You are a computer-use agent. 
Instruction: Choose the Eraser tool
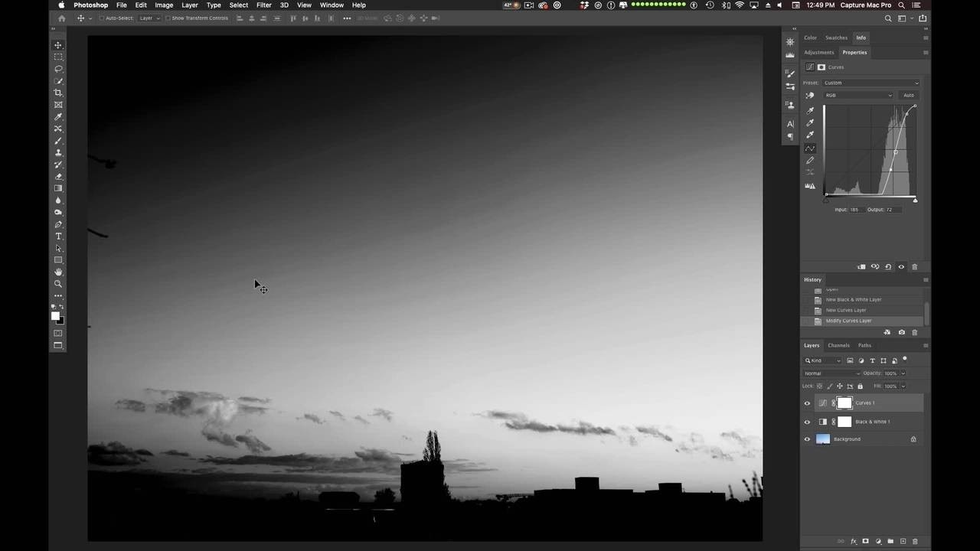coord(58,177)
